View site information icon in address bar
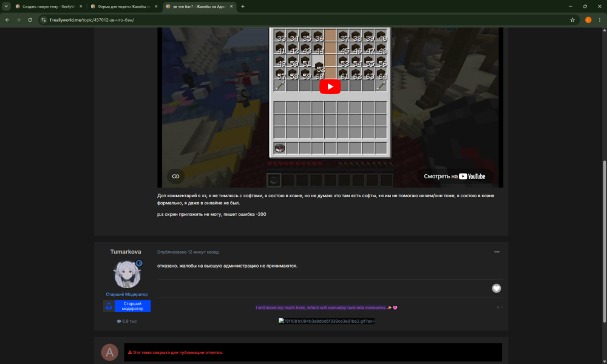This screenshot has height=364, width=607. click(43, 20)
